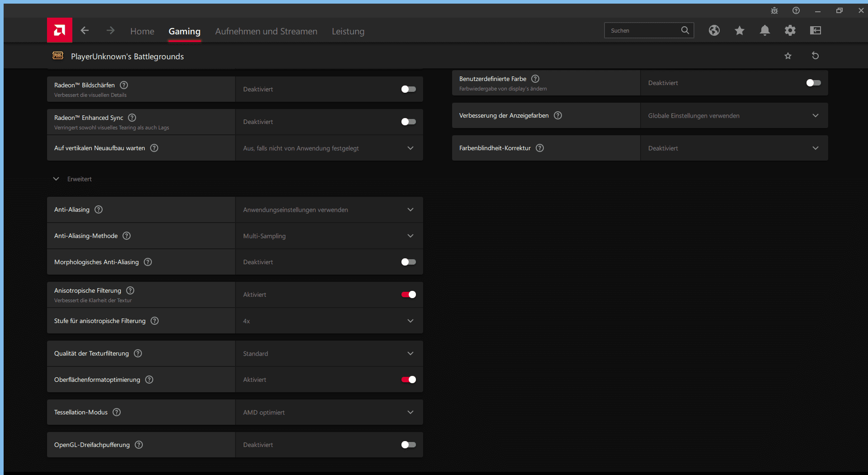Collapse the Erweitert section

(x=56, y=179)
